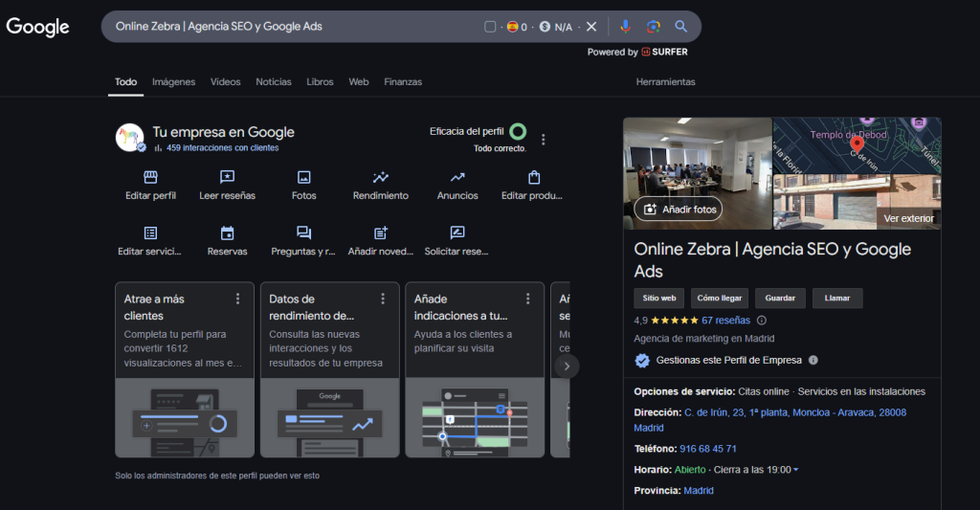Screen dimensions: 980x510
Task: Clear the search box with X icon
Action: click(x=591, y=27)
